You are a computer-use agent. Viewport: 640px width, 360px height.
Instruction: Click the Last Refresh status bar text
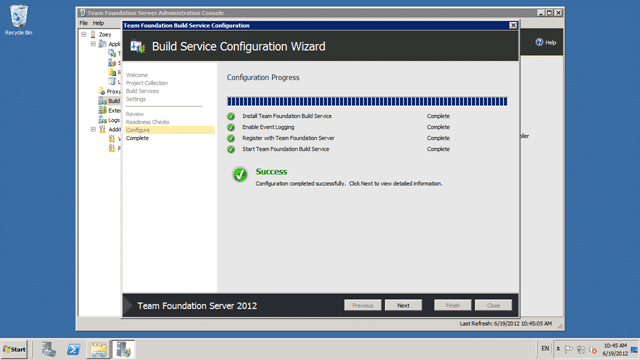506,324
